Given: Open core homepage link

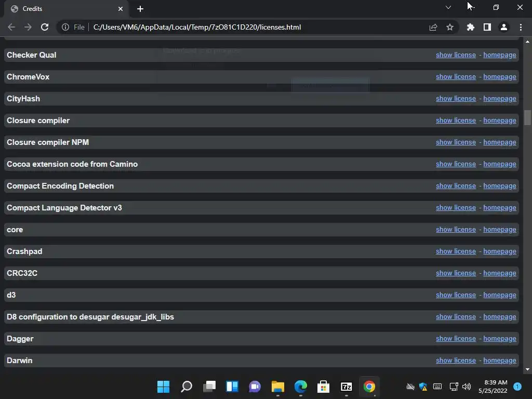Looking at the screenshot, I should (x=500, y=229).
